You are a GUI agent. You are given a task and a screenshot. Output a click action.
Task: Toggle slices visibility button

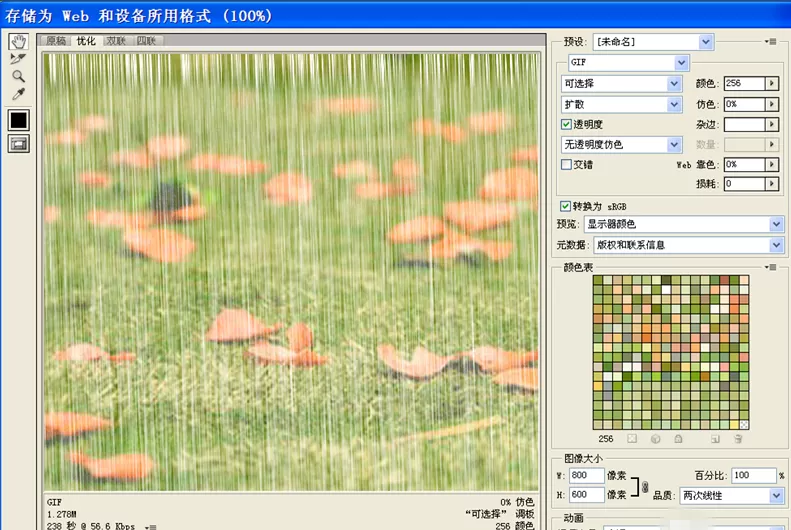[x=19, y=144]
